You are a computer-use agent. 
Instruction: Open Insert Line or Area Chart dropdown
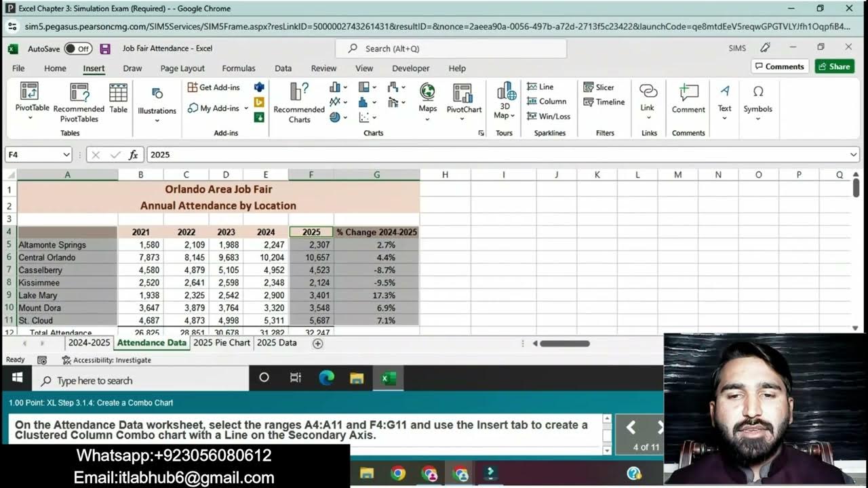click(338, 102)
